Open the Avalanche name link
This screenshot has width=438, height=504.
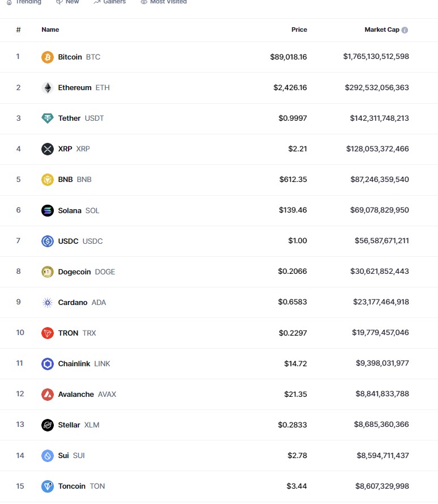tap(76, 394)
